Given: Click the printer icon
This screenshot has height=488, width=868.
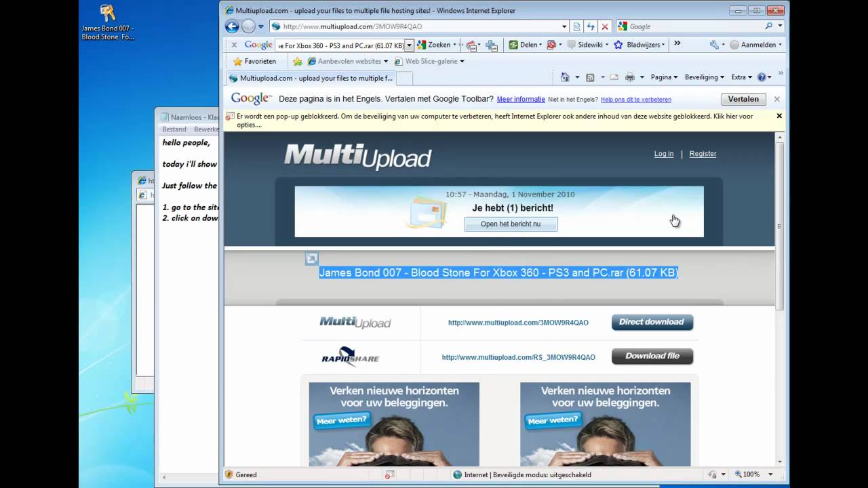Looking at the screenshot, I should [630, 77].
